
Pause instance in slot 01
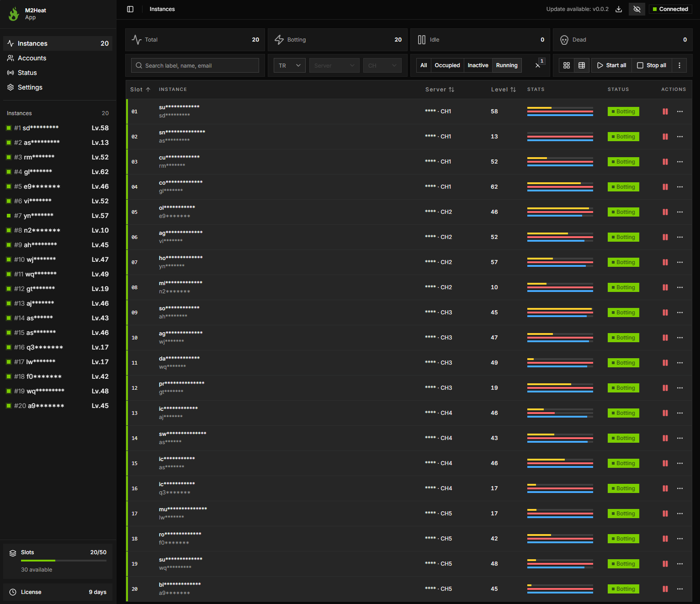(665, 111)
